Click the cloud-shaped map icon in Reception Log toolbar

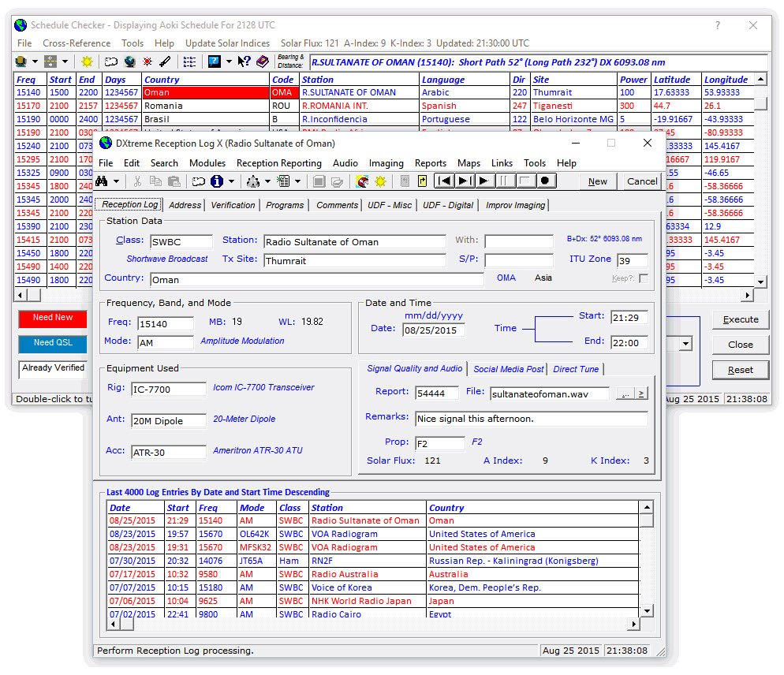[199, 181]
